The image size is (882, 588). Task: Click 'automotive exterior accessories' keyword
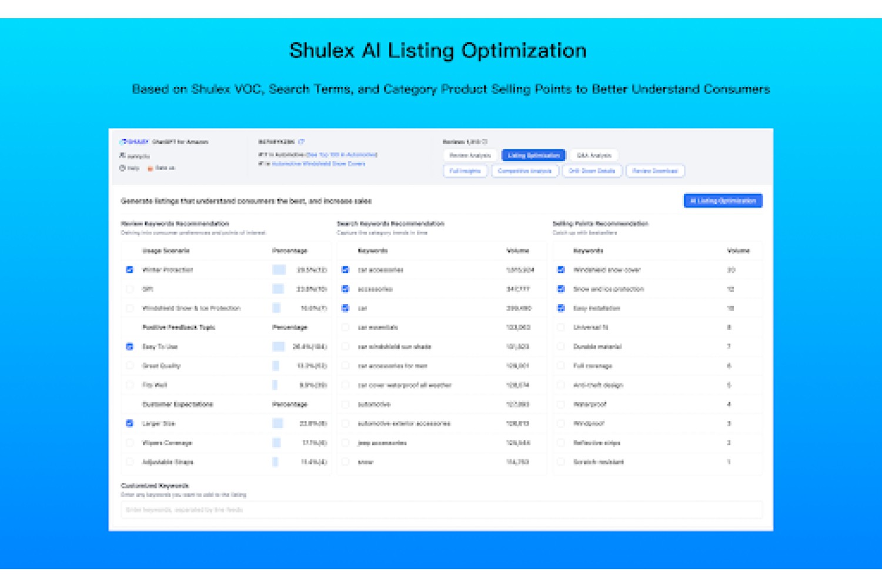click(x=404, y=423)
